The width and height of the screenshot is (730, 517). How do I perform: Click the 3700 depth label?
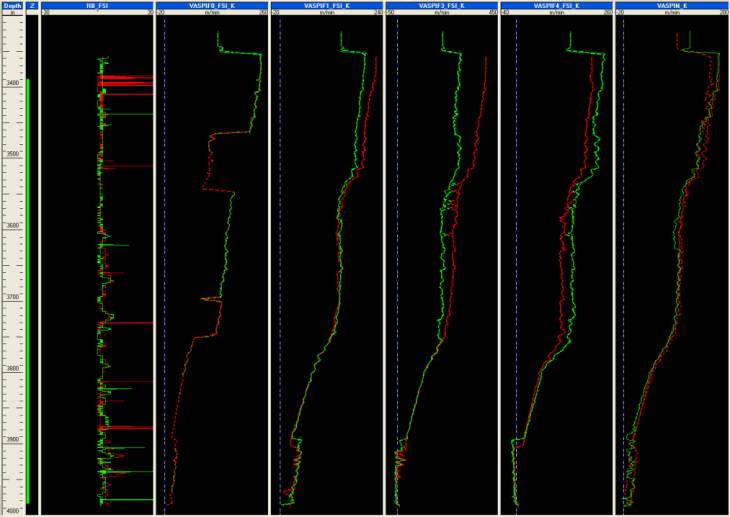click(x=13, y=298)
